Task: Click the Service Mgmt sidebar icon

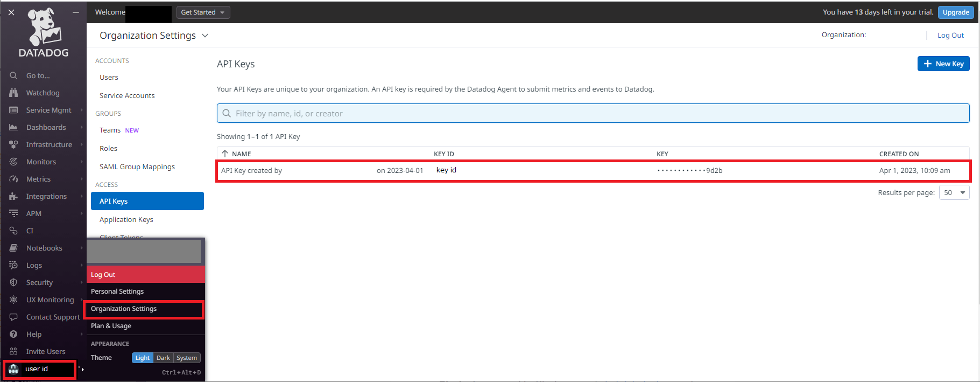Action: coord(13,110)
